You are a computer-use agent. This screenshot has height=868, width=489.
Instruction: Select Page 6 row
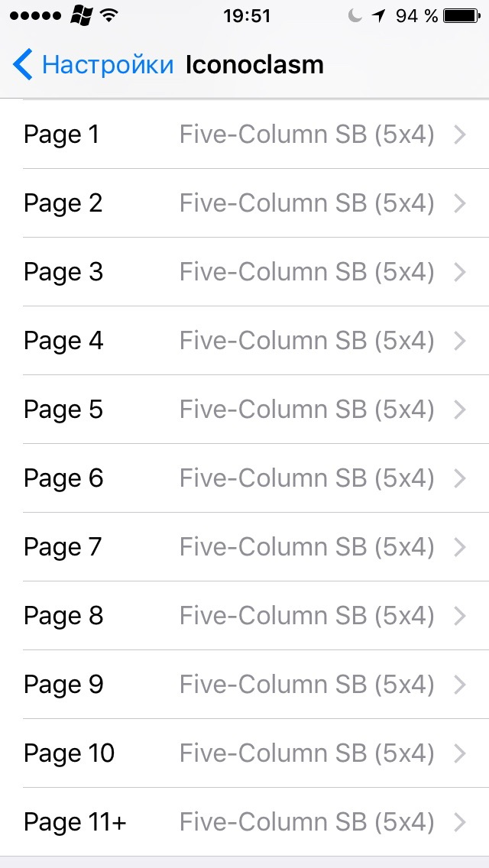[244, 478]
